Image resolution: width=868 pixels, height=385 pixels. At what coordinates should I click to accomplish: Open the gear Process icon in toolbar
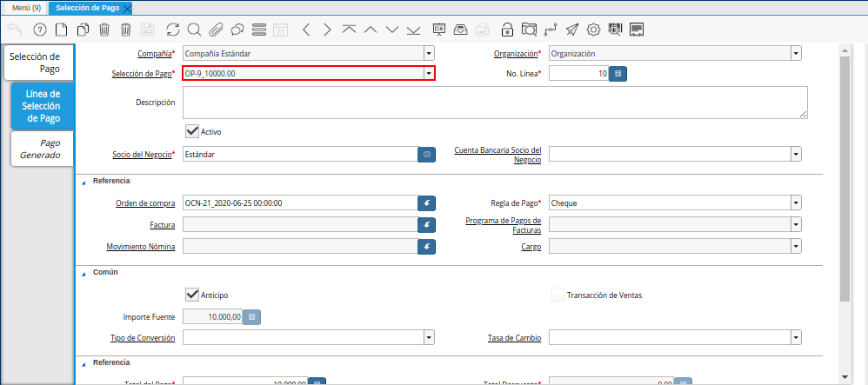[x=594, y=30]
